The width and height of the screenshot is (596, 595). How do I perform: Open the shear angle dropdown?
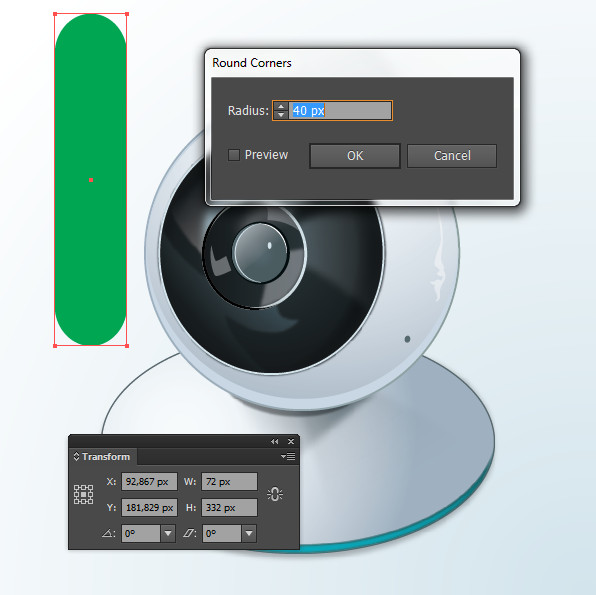[x=249, y=533]
